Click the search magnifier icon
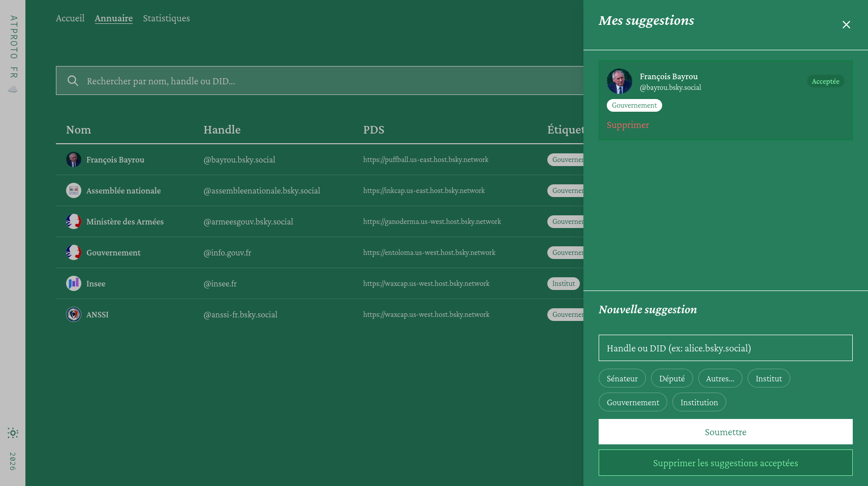This screenshot has height=486, width=868. 73,80
